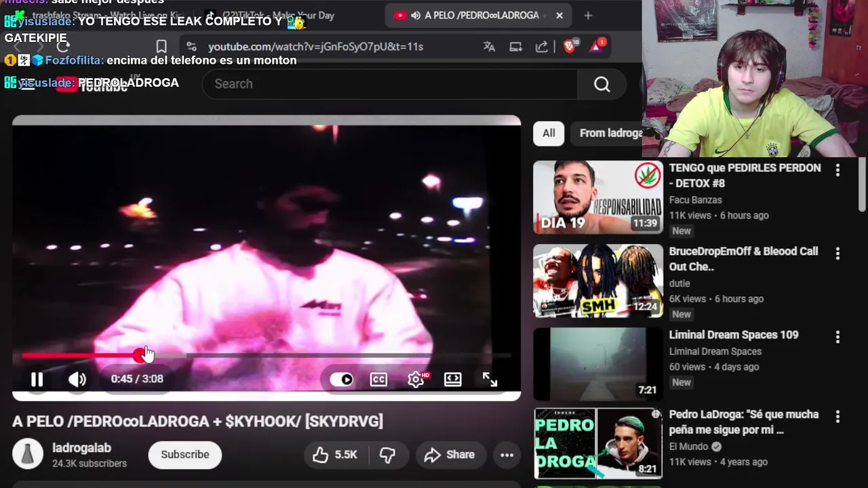This screenshot has width=868, height=488.
Task: Open more actions menu below video
Action: (507, 455)
